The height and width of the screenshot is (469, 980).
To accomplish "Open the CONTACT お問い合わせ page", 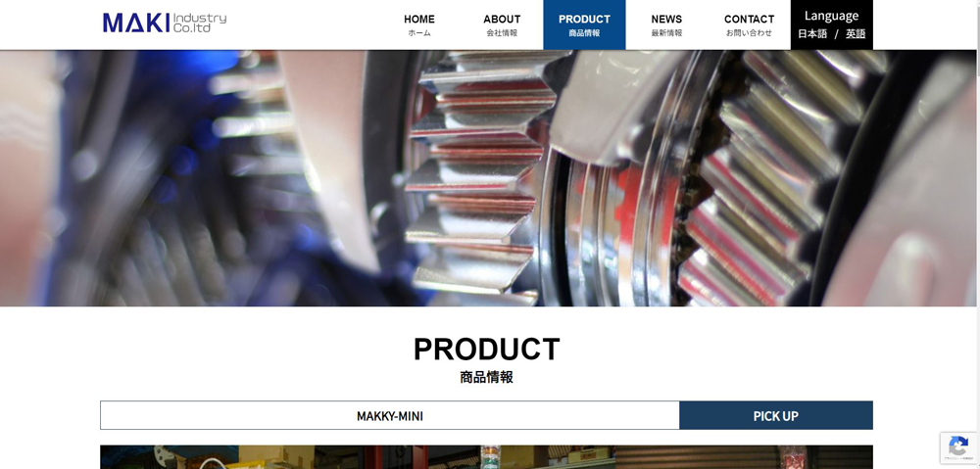I will click(749, 25).
